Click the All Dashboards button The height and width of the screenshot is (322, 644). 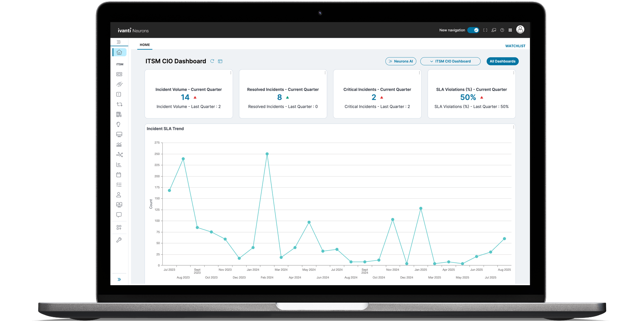point(502,61)
